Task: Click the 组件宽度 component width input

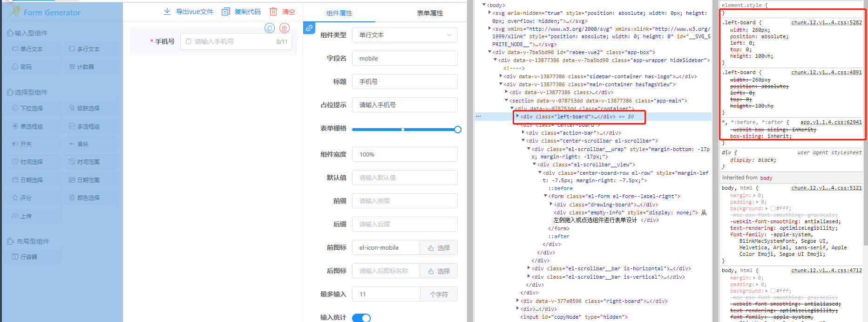Action: 405,154
